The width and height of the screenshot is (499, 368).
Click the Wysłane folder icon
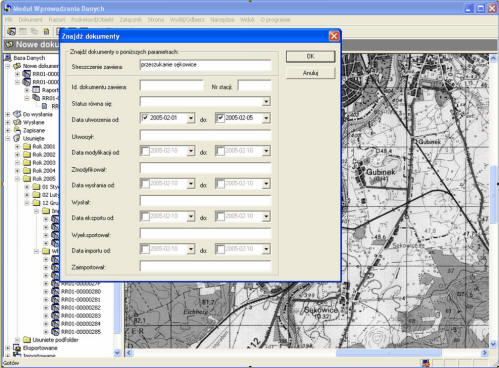point(17,122)
